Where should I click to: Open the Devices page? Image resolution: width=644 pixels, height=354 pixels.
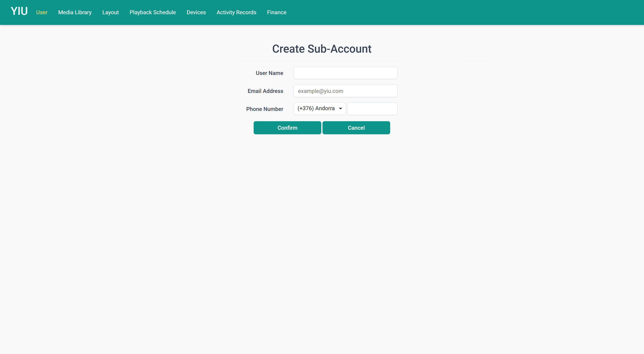point(196,12)
